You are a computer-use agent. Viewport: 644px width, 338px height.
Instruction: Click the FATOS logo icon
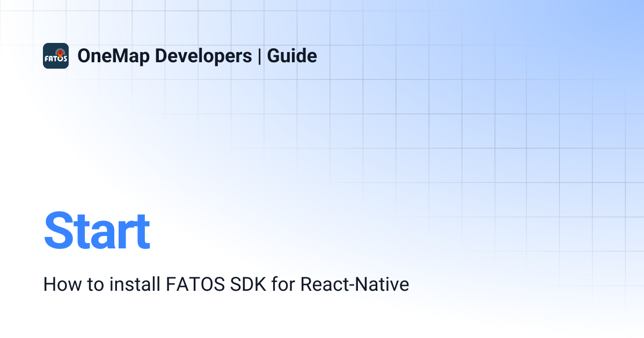pyautogui.click(x=56, y=56)
